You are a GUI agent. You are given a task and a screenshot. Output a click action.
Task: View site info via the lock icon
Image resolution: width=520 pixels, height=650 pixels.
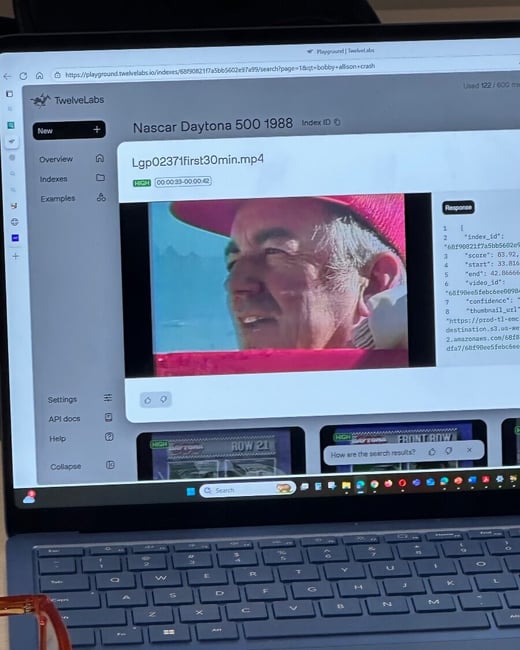pyautogui.click(x=57, y=75)
